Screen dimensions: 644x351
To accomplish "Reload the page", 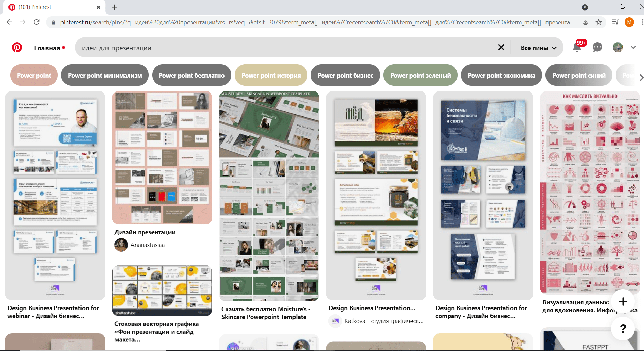I will [x=37, y=22].
